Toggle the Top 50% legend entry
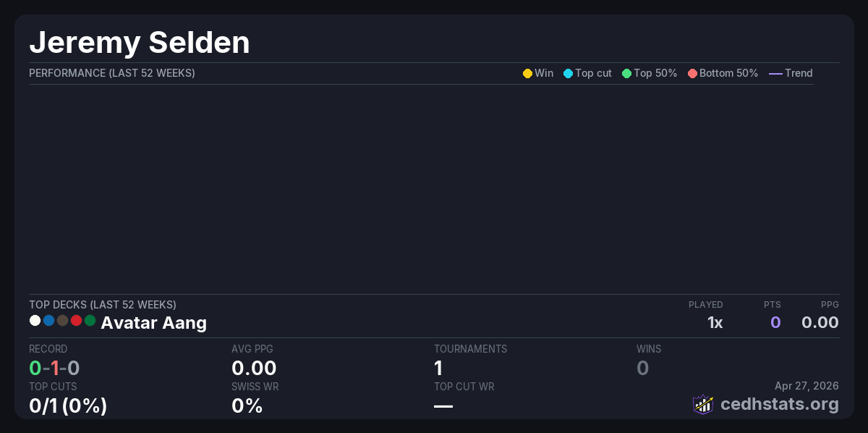 tap(649, 73)
